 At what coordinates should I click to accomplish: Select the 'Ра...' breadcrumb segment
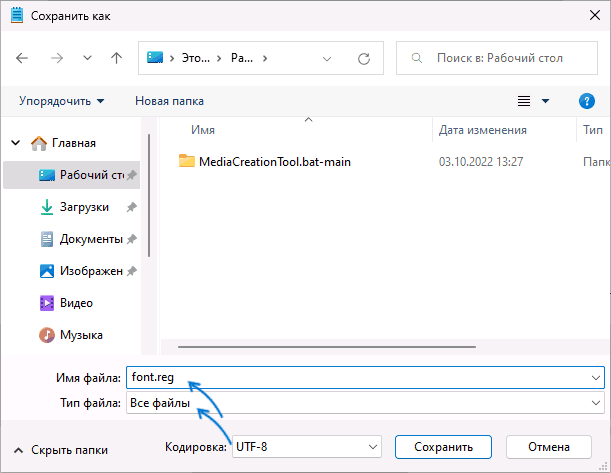click(x=242, y=58)
